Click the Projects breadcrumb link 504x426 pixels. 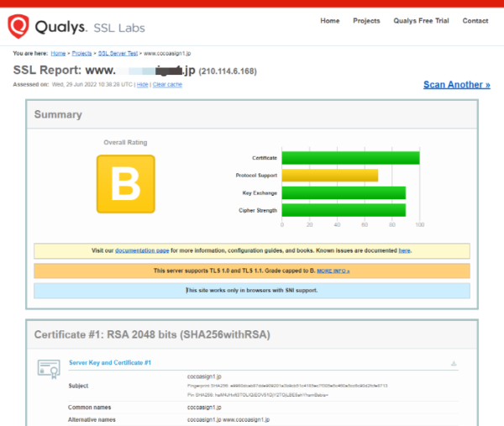(81, 54)
